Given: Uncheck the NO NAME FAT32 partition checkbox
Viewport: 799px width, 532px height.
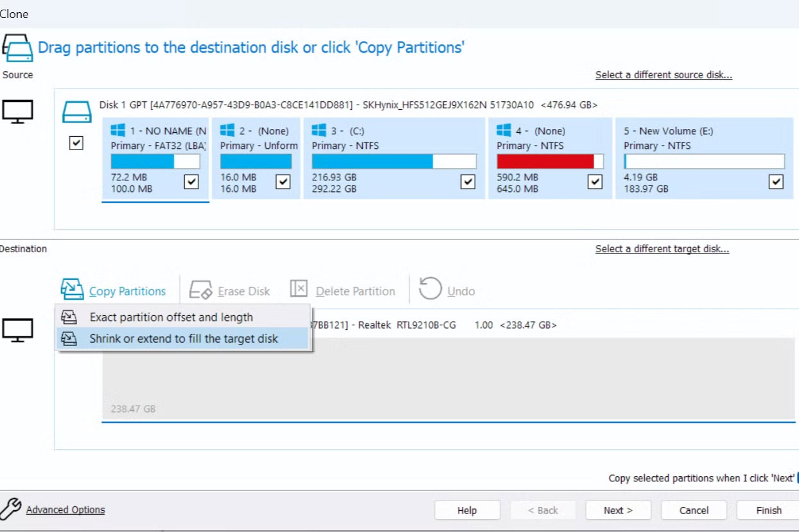Looking at the screenshot, I should point(191,182).
